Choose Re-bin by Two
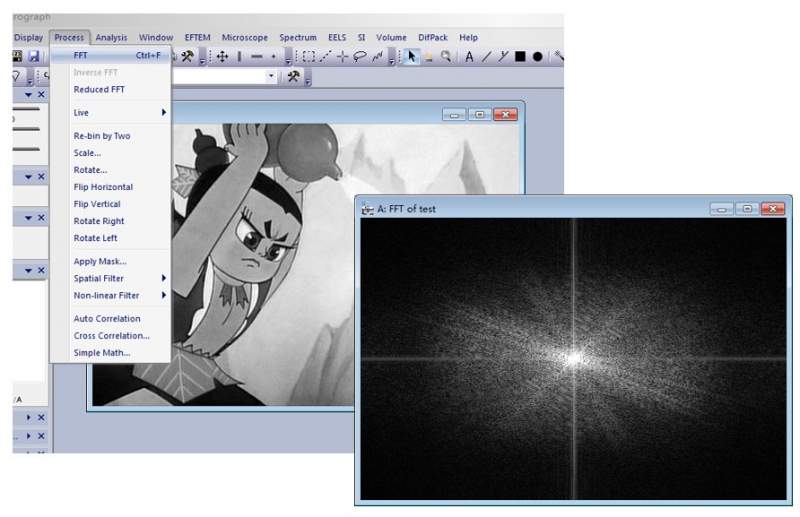800x517 pixels. [x=111, y=136]
